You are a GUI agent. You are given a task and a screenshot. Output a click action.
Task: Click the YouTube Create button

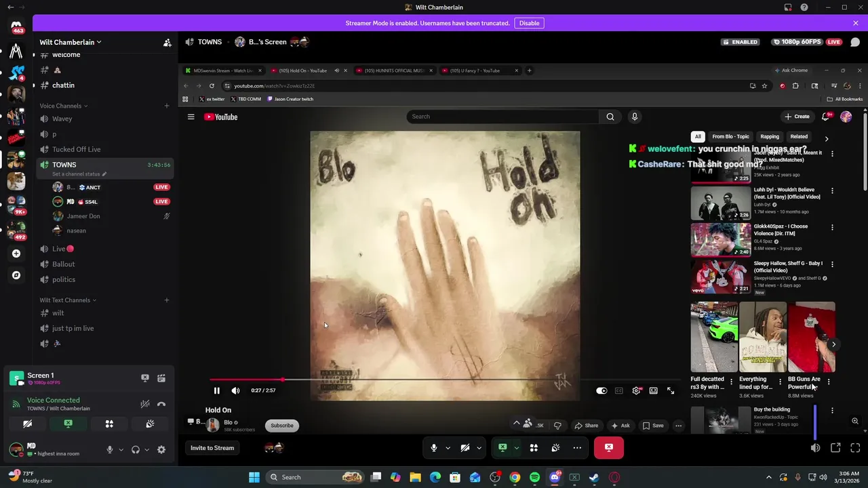click(797, 117)
